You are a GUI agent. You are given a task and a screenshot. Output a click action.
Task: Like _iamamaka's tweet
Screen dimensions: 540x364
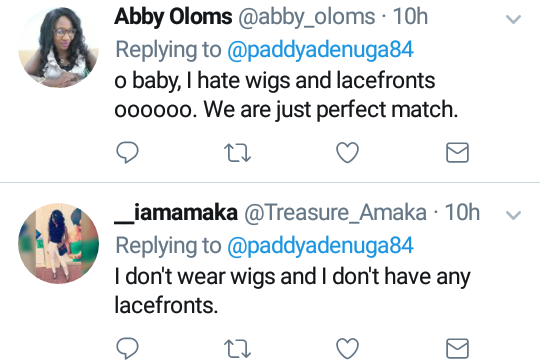[x=347, y=349]
